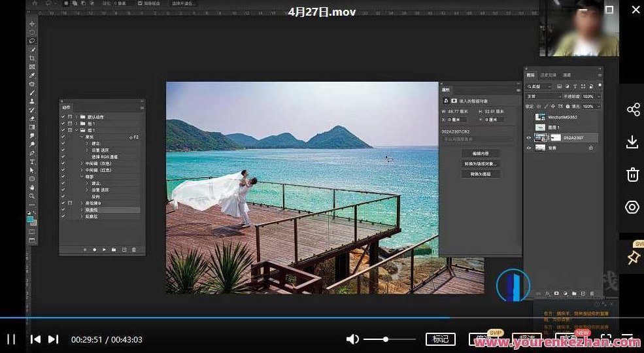
Task: Open the layer blend mode 正常 dropdown
Action: (x=543, y=96)
